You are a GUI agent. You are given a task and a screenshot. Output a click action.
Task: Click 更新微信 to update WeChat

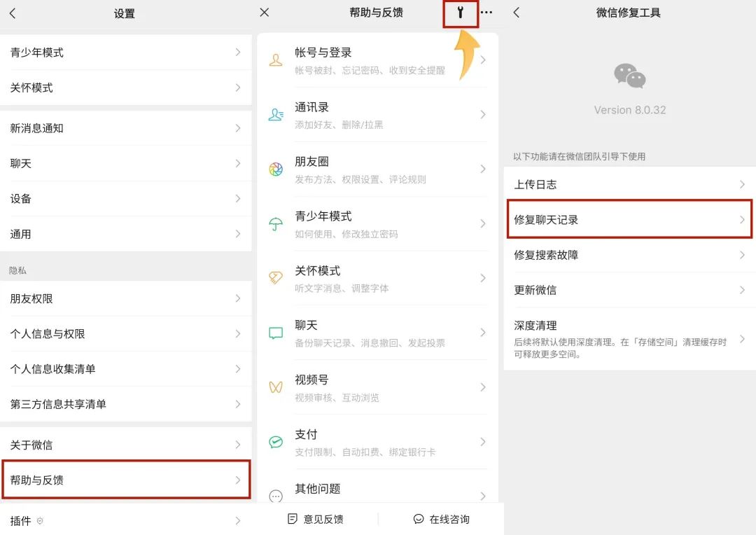coord(629,290)
